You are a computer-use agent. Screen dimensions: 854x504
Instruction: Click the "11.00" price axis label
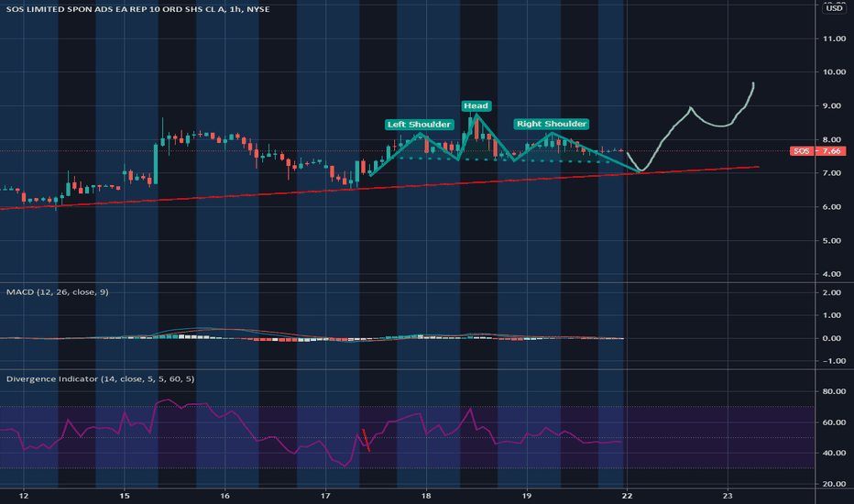click(x=834, y=38)
